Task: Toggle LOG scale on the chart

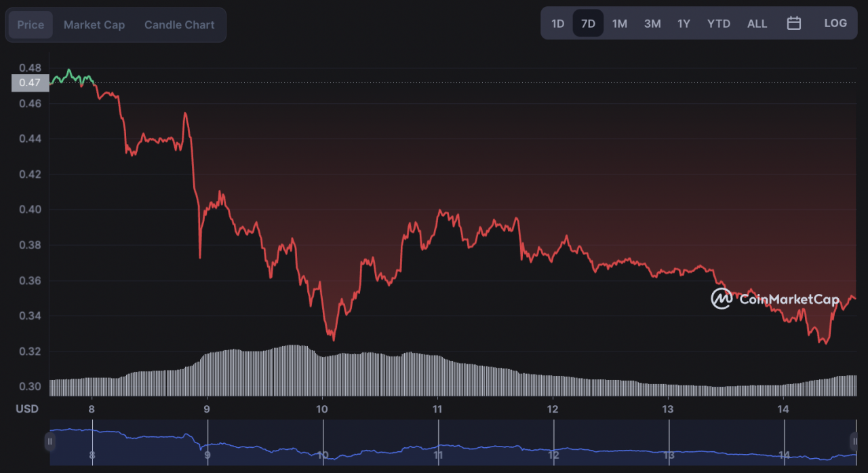Action: click(835, 23)
